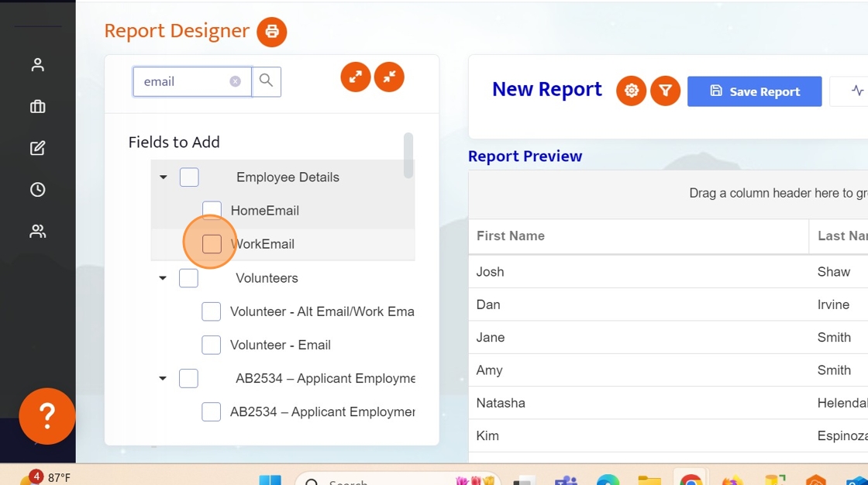Click the search magnifier icon
This screenshot has height=485, width=868.
[x=266, y=81]
